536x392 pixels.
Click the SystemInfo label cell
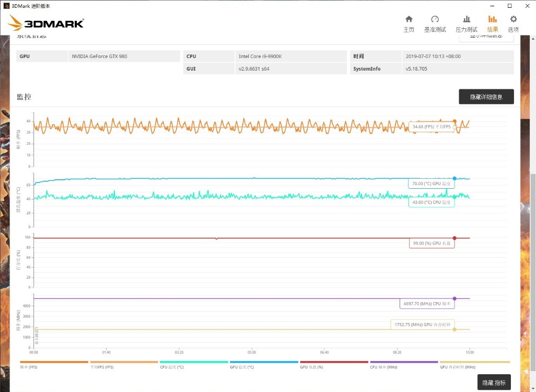pyautogui.click(x=375, y=69)
